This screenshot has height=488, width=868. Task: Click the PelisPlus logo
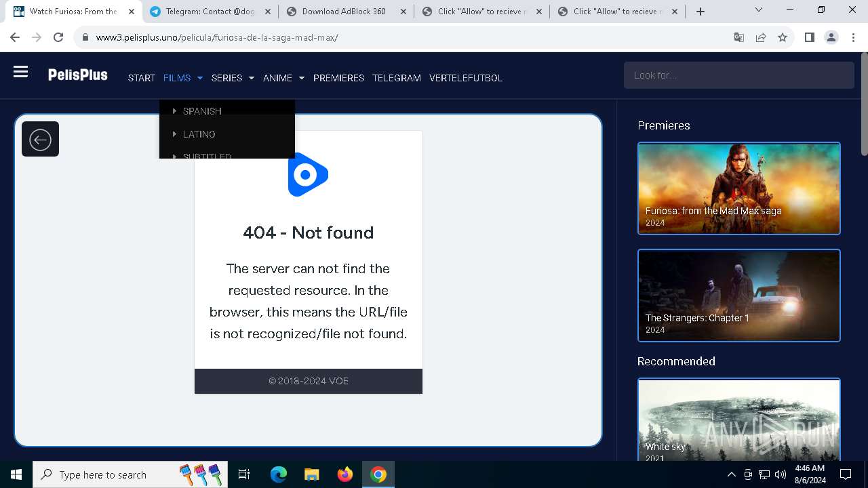(x=78, y=75)
